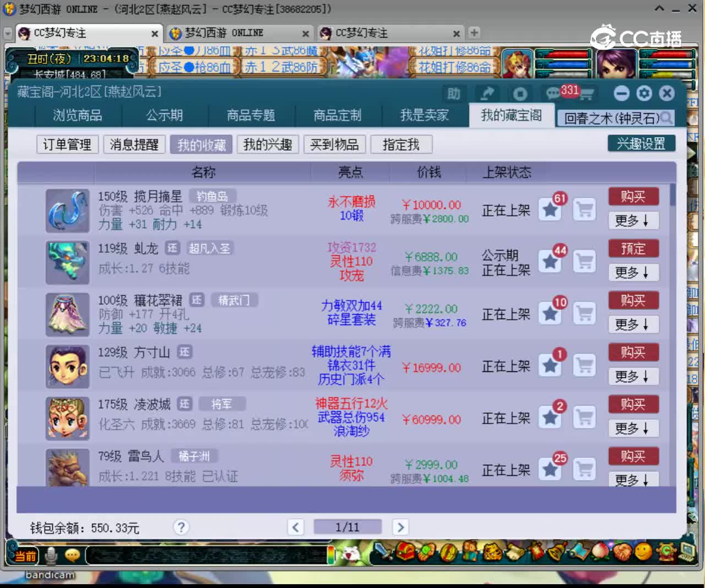Expand 更多 for 方寸山 row

point(633,377)
